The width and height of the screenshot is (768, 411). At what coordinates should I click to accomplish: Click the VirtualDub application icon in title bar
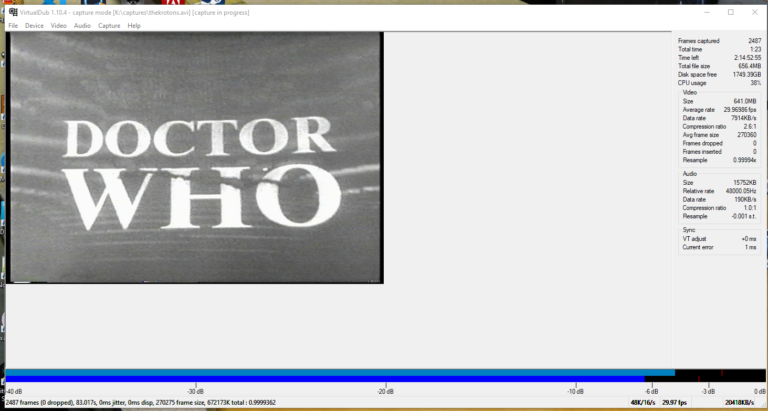click(x=13, y=12)
